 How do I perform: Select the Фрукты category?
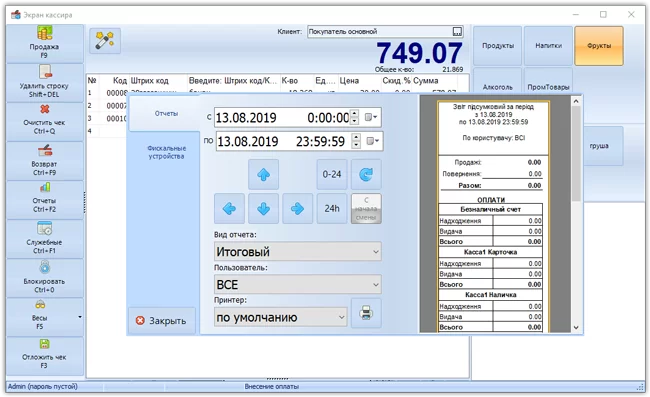point(599,46)
